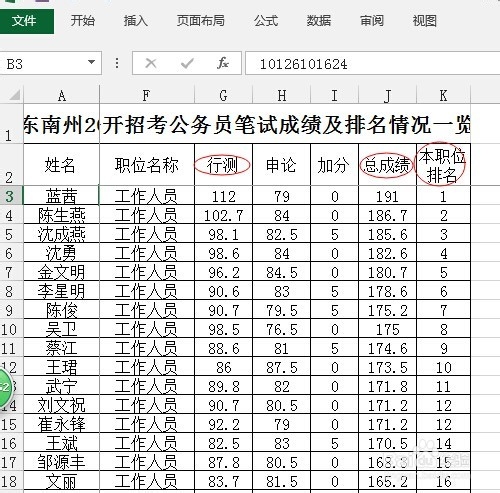
Task: Select the cell with name 崔永锋
Action: [x=61, y=424]
